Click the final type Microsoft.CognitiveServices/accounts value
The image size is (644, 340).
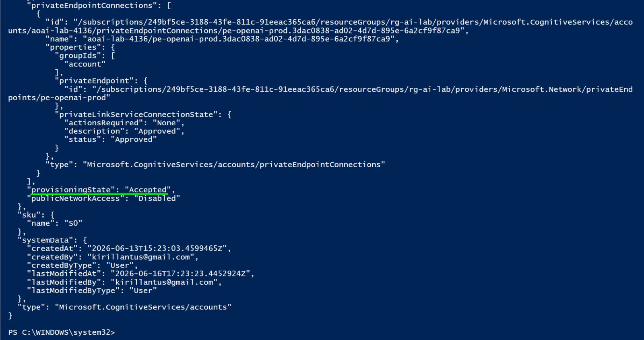click(143, 307)
